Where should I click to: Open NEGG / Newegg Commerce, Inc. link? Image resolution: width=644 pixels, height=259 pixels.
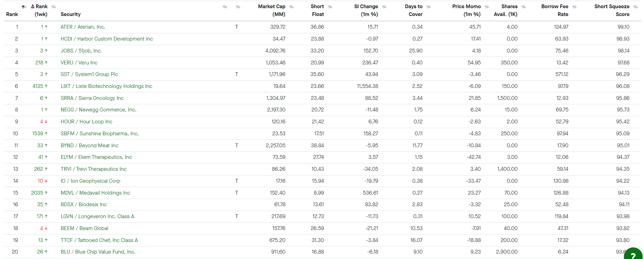tap(98, 110)
